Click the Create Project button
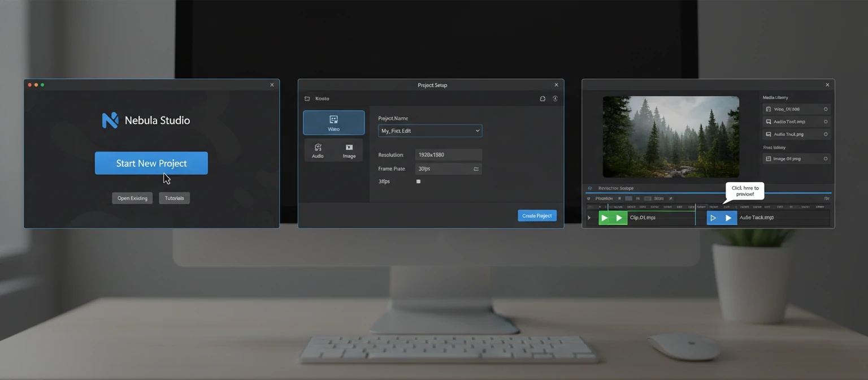868x380 pixels. coord(537,215)
